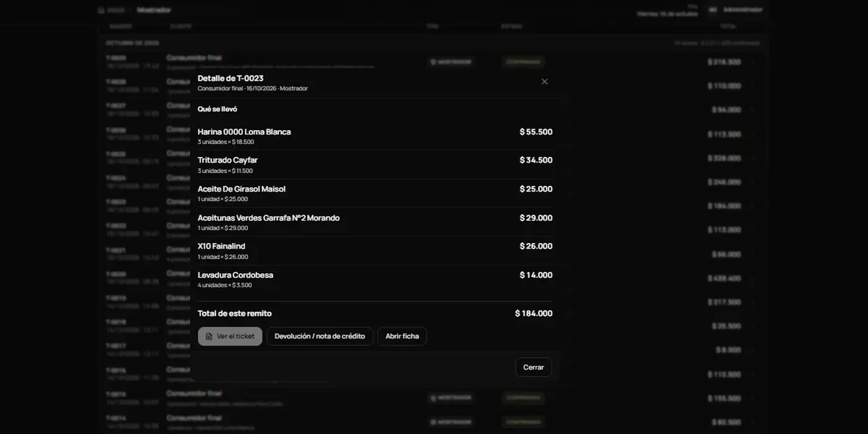868x434 pixels.
Task: Click the '1 unidad × $ 29.000' detail
Action: pos(223,228)
